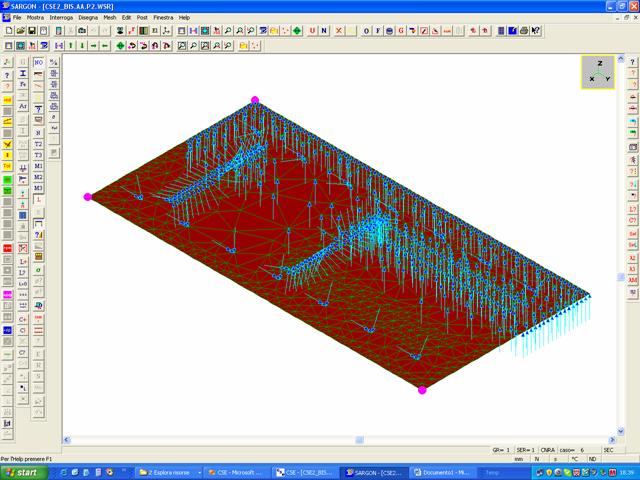The image size is (640, 480).
Task: Click the 'U' button in top toolbar
Action: pyautogui.click(x=312, y=31)
